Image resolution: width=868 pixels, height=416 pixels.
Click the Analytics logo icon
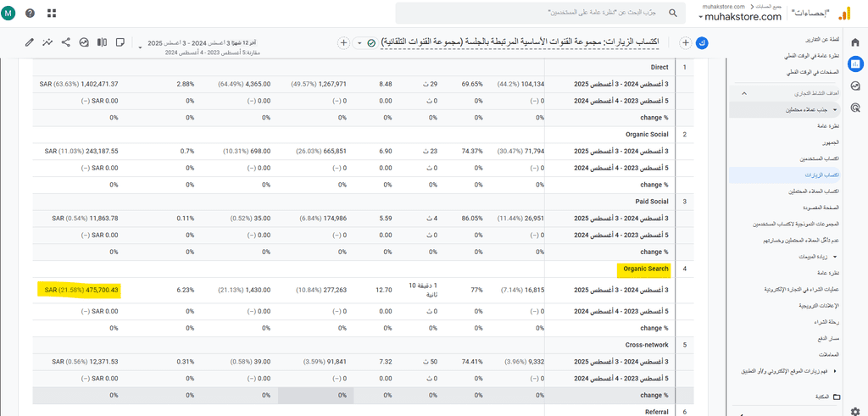click(844, 14)
